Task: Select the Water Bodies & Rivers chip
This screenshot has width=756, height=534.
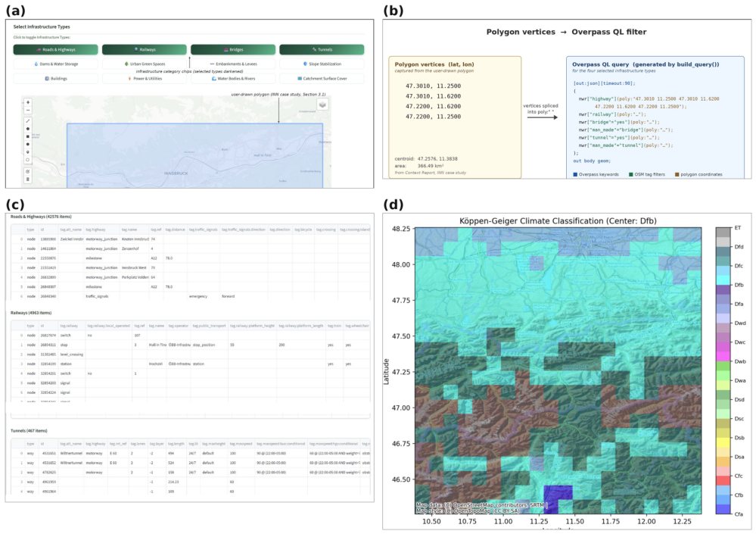Action: coord(233,78)
